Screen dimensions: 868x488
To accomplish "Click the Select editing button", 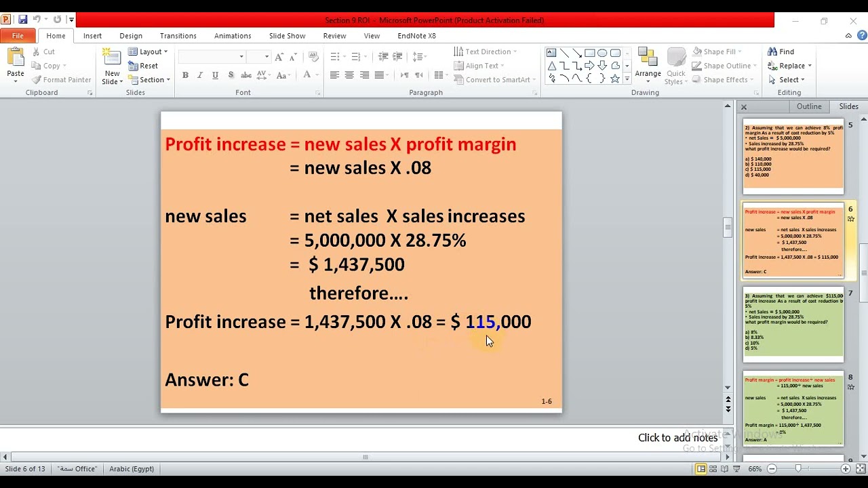I will (786, 80).
